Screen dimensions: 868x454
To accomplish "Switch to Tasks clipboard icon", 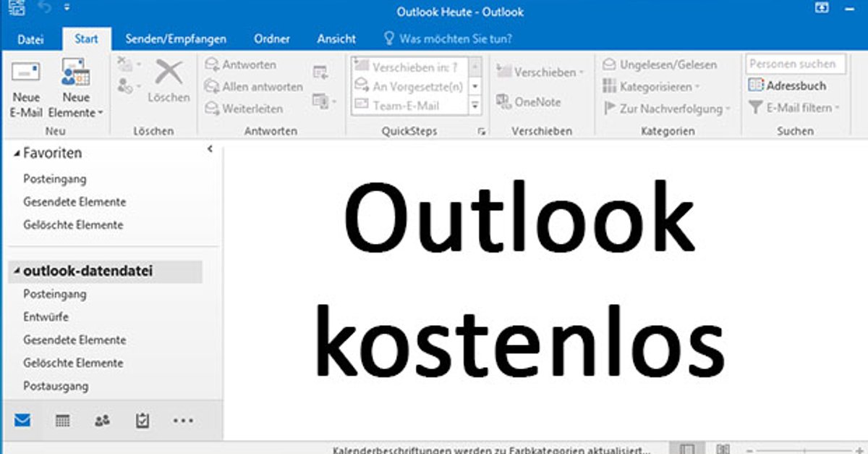I will [142, 420].
